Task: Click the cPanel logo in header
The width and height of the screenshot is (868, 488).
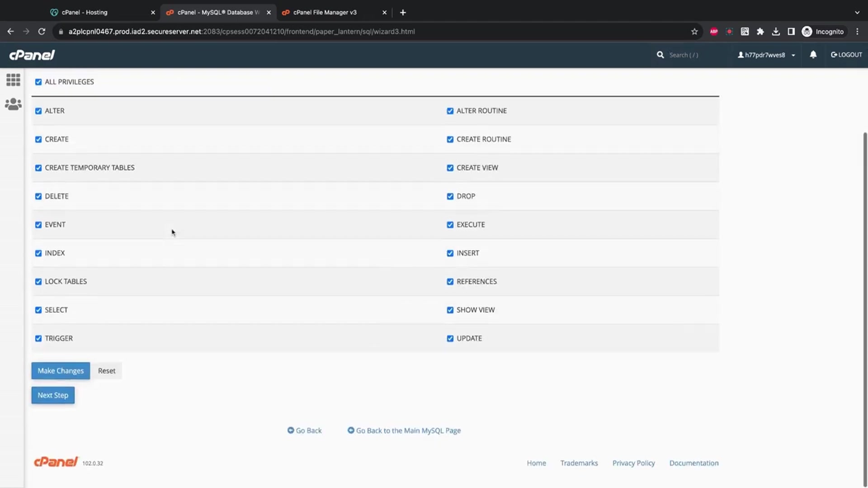Action: pyautogui.click(x=32, y=55)
